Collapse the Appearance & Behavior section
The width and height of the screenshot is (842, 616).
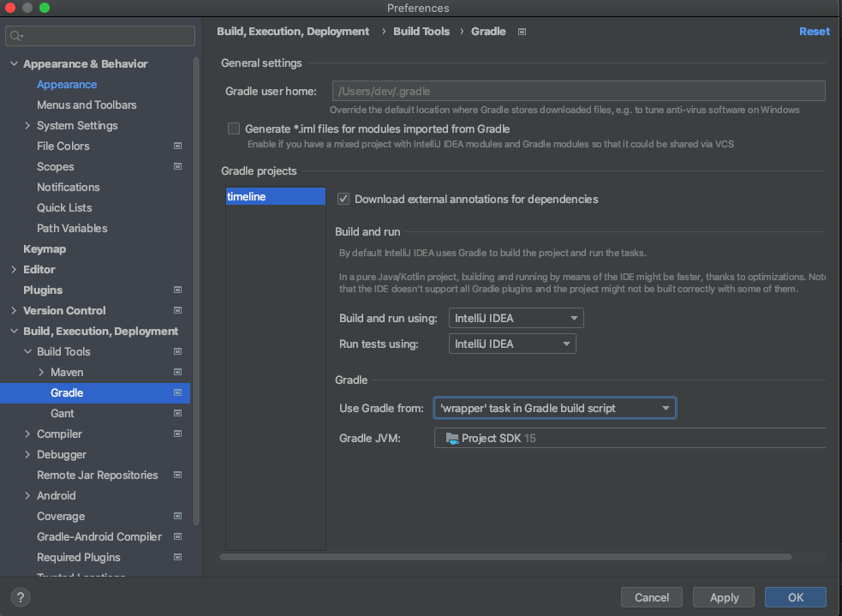coord(14,64)
